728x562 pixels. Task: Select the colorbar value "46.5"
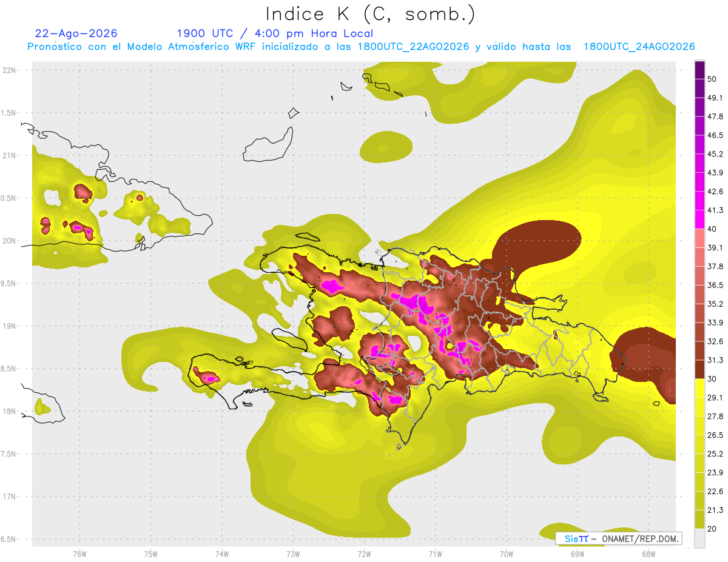click(x=715, y=135)
